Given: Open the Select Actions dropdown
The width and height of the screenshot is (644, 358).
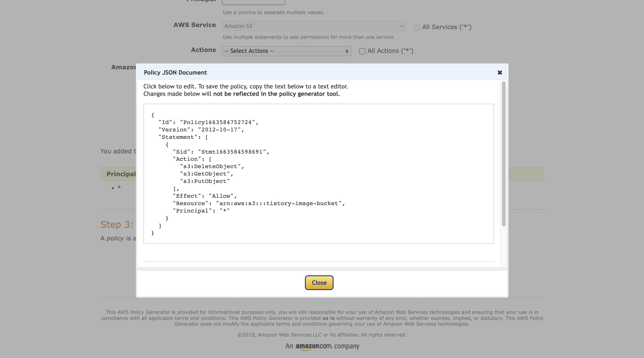Looking at the screenshot, I should click(x=286, y=51).
